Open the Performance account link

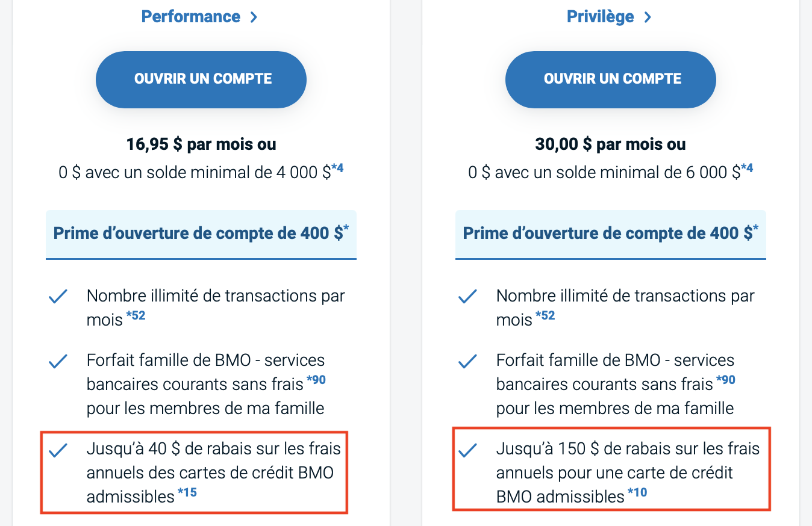[190, 17]
